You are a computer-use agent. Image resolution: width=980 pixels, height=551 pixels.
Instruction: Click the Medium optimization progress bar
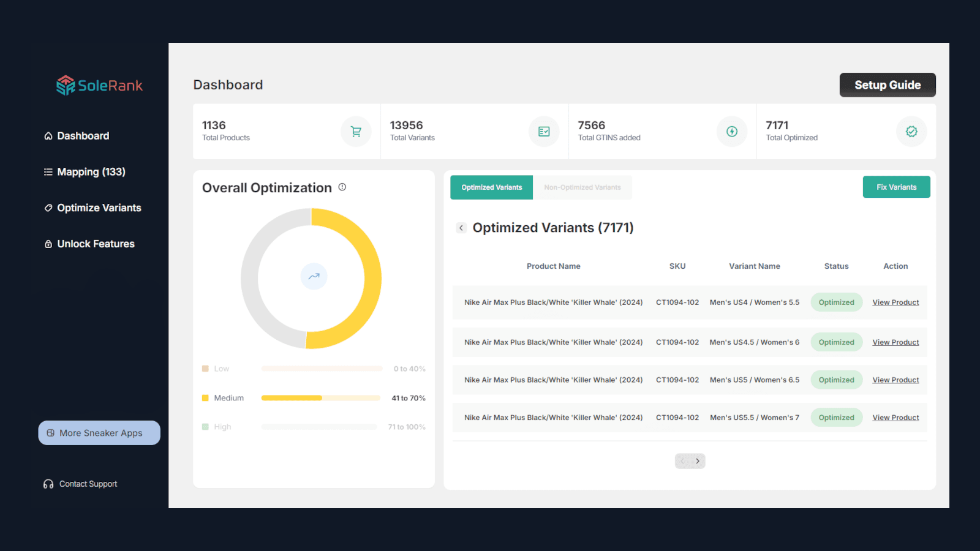pos(321,397)
